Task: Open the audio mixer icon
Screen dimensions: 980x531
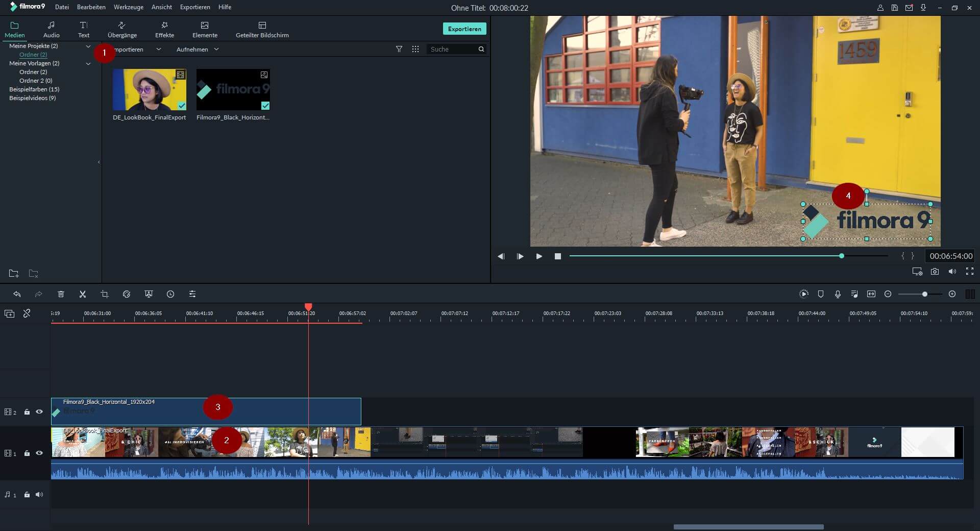Action: (854, 294)
